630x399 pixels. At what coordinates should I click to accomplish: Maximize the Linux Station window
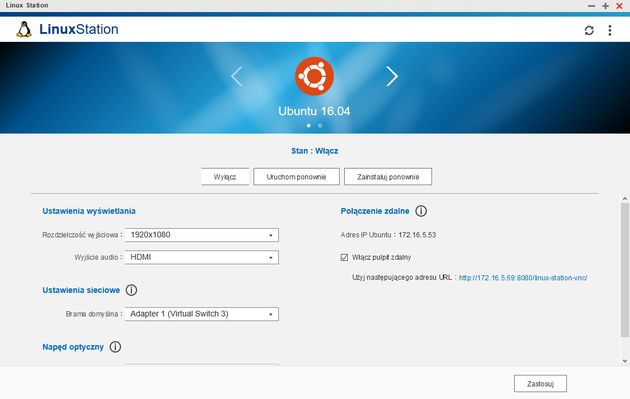click(x=605, y=6)
